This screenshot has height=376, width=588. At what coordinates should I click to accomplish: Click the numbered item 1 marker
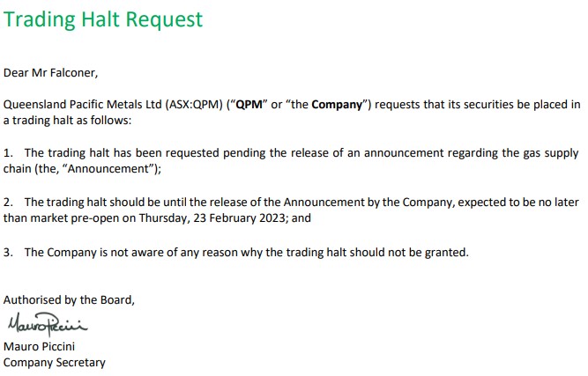click(x=8, y=153)
